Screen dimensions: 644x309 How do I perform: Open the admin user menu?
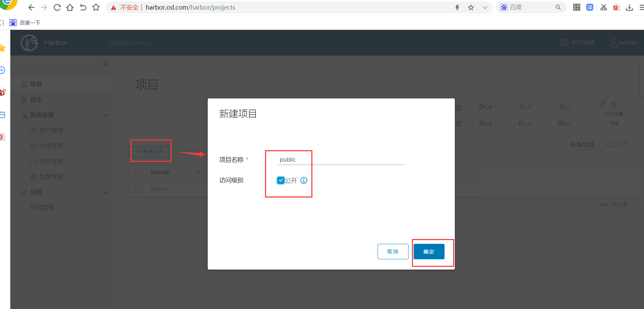pos(625,43)
